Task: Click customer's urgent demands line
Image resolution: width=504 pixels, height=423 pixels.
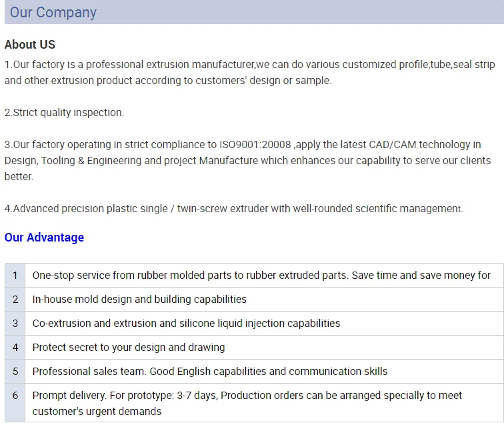Action: pos(97,412)
